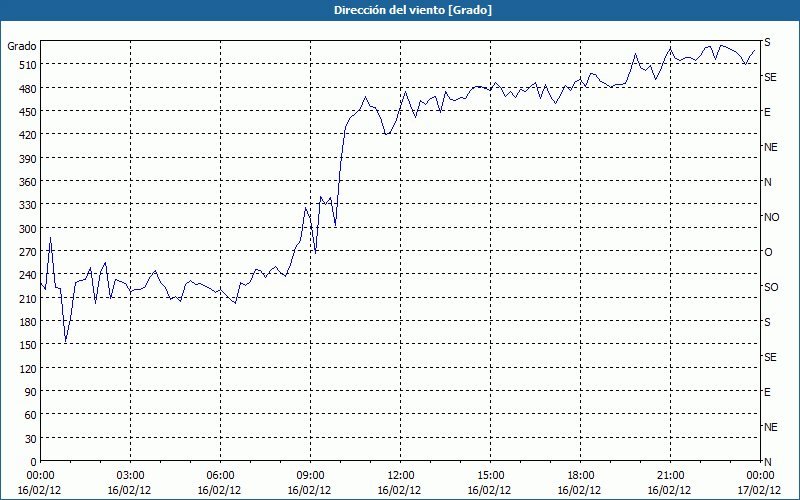Image resolution: width=800 pixels, height=500 pixels.
Task: Select the E compass label level with 90
Action: 767,392
